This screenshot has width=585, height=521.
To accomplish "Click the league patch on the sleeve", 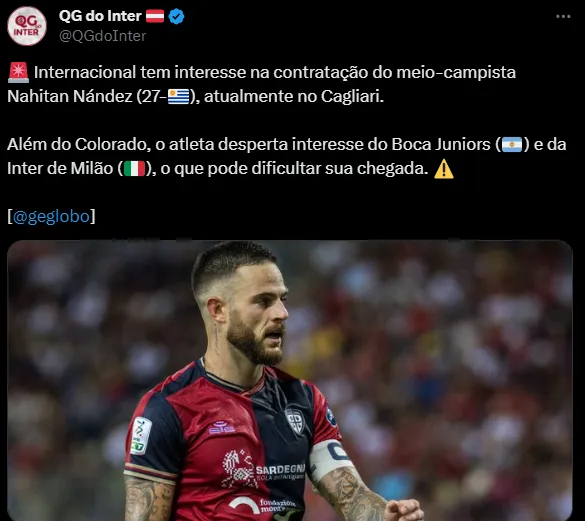I will click(x=141, y=436).
